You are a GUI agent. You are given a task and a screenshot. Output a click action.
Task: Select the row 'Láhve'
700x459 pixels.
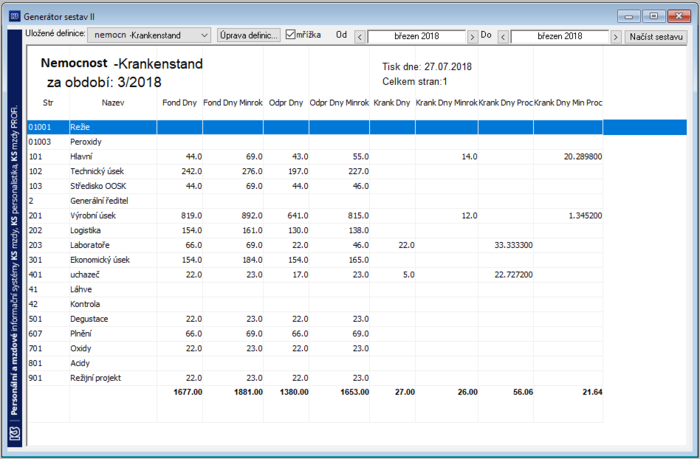[x=315, y=289]
